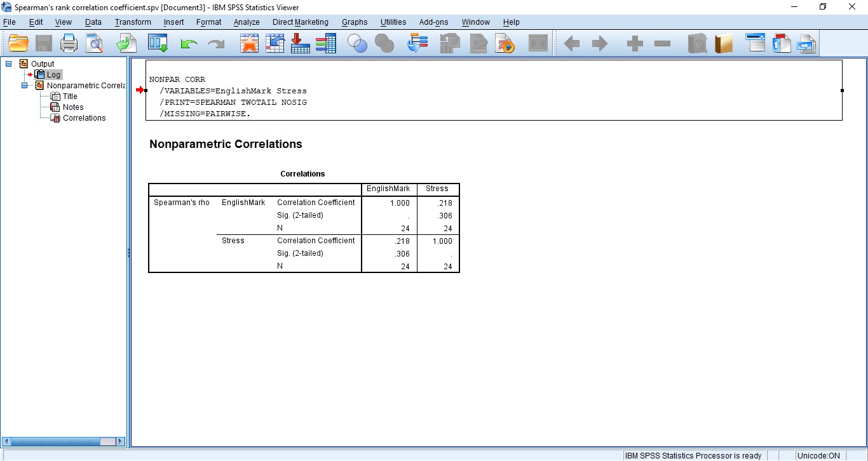Screen dimensions: 868x461
Task: Collapse the Output root tree node
Action: 9,63
